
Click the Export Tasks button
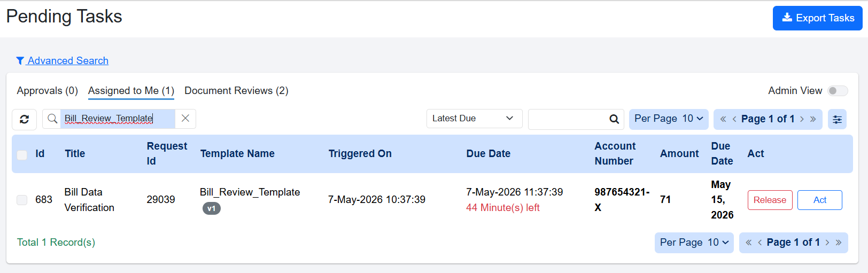[x=817, y=18]
